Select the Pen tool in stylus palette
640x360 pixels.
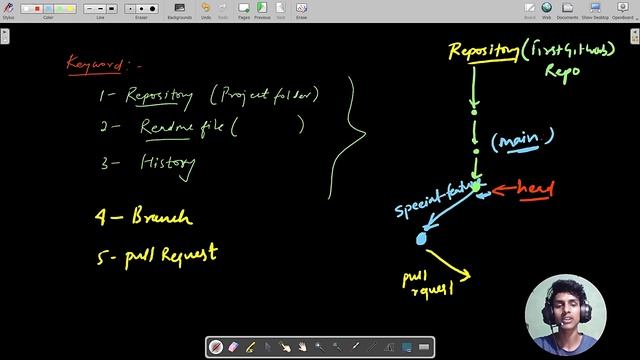click(216, 347)
